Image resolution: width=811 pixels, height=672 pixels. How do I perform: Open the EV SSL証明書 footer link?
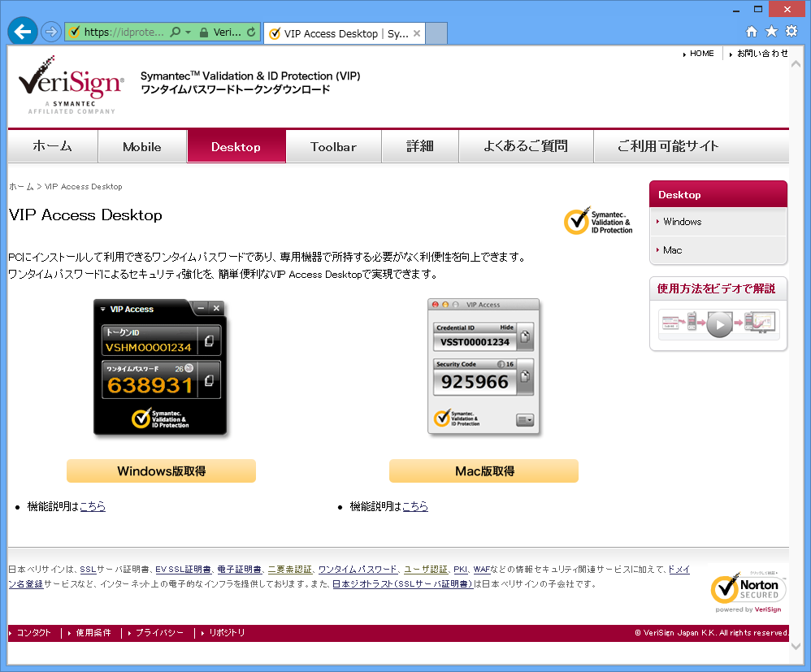pos(183,570)
